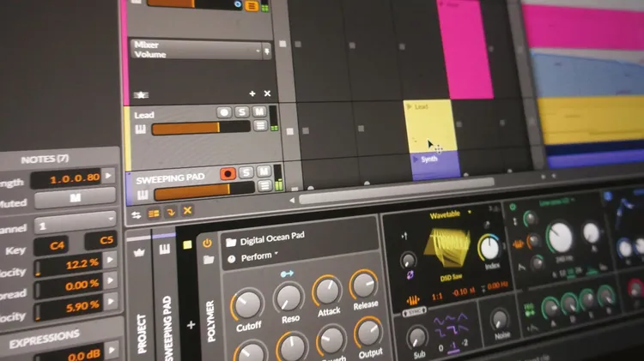This screenshot has height=361, width=644.
Task: Click the Lead track volume slider
Action: pos(201,129)
